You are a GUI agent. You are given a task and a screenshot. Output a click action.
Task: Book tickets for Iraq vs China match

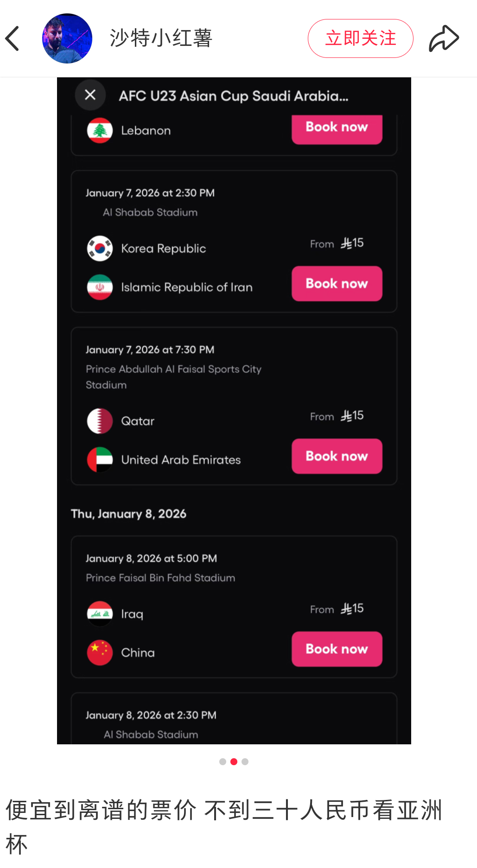point(337,649)
